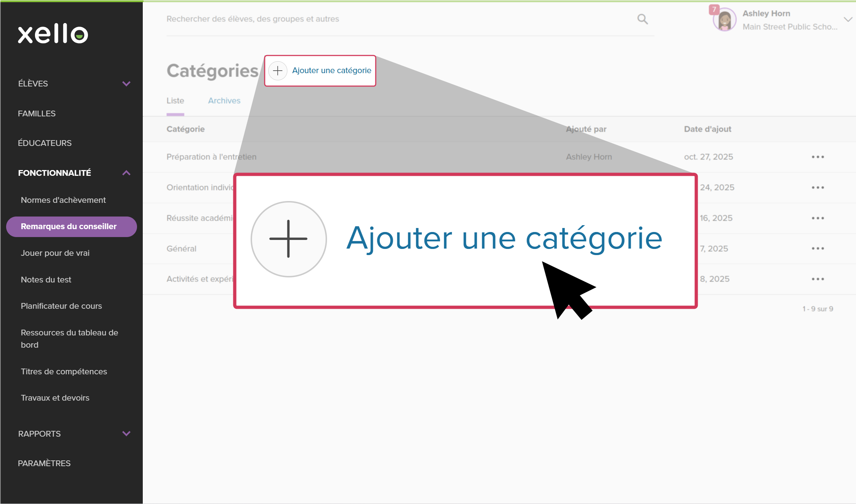Click the search magnifier icon
Viewport: 856px width, 504px height.
tap(642, 19)
